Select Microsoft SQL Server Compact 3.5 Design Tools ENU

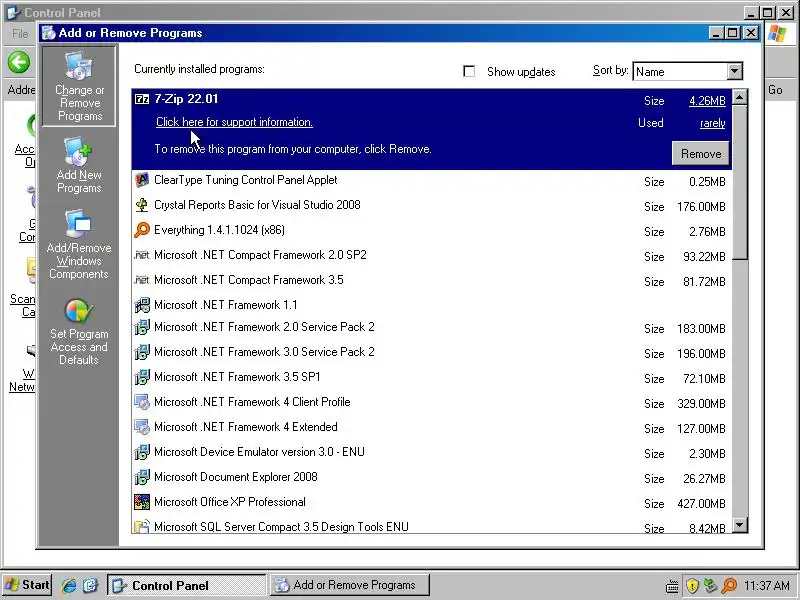coord(432,526)
